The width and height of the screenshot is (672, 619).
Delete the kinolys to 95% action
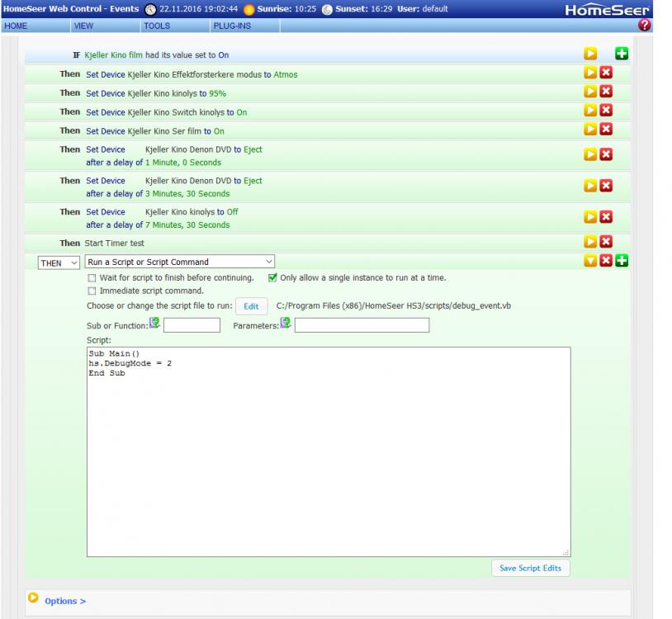[606, 92]
